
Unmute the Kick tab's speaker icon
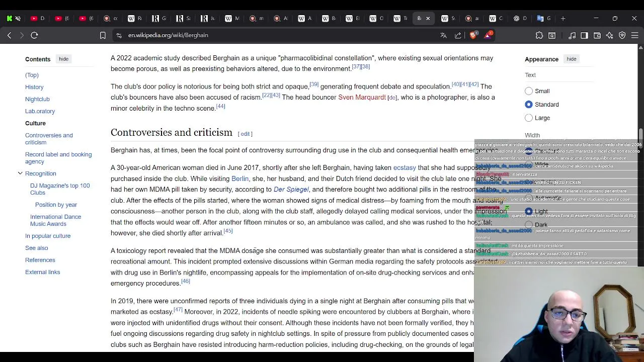pyautogui.click(x=18, y=19)
